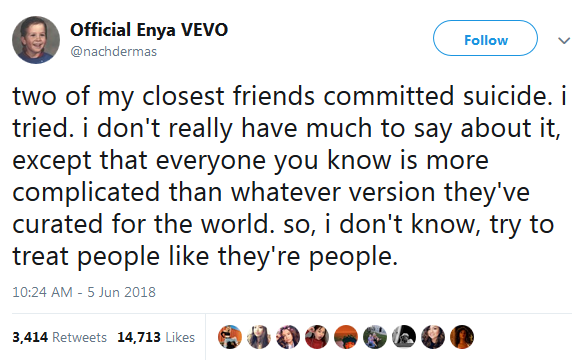
Task: Open the black-and-white liker avatar
Action: (404, 337)
